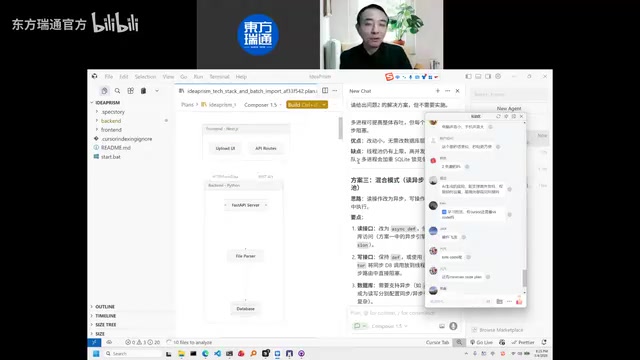Open the Extensions view icon
The height and width of the screenshot is (360, 640).
[x=131, y=91]
